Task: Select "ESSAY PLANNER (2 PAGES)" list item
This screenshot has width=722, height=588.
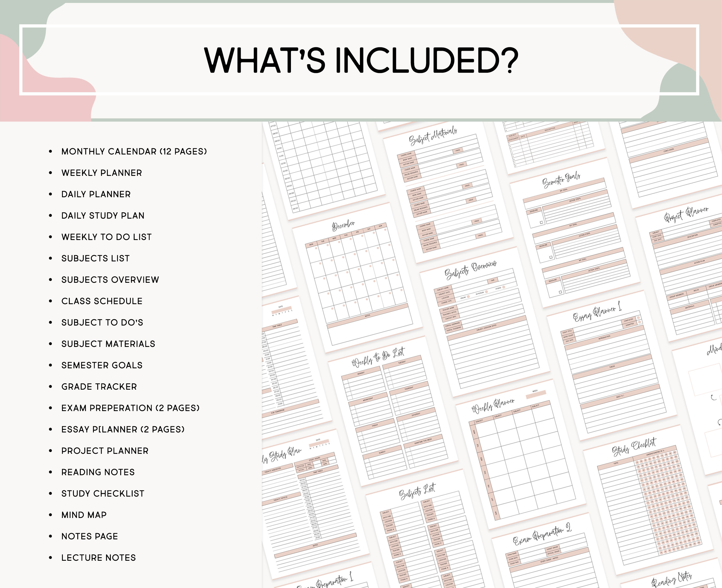Action: (x=123, y=429)
